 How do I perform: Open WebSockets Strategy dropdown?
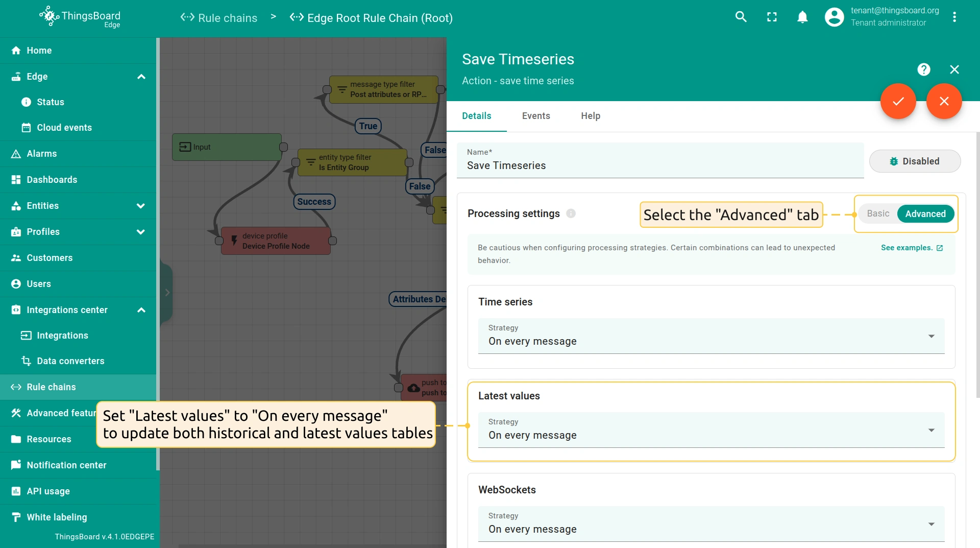tap(711, 524)
